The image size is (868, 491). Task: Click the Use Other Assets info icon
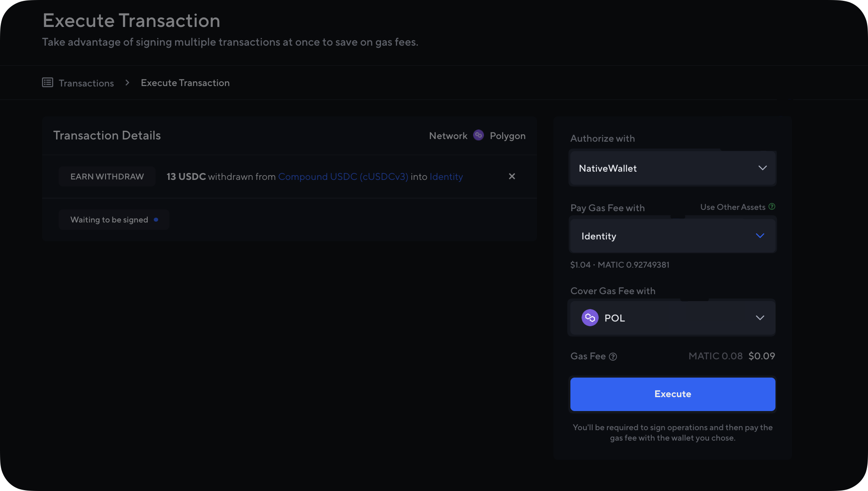(772, 207)
